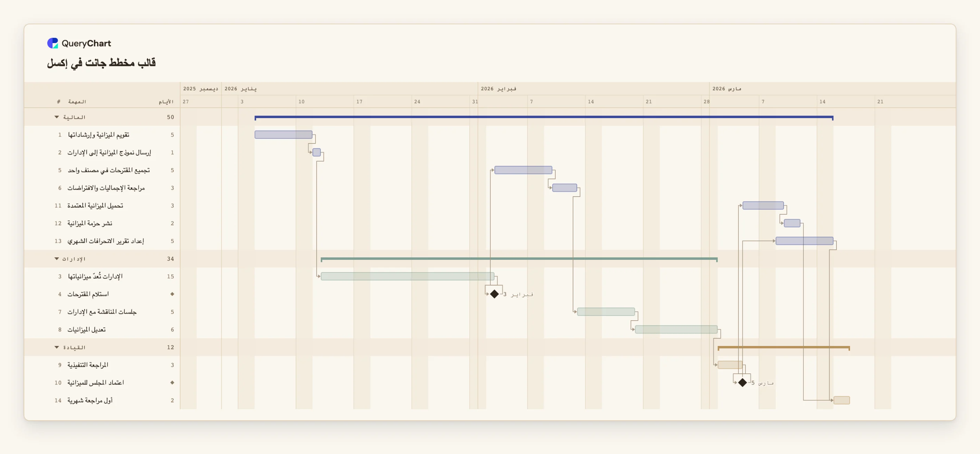Click the مارس 2026 month header

coord(727,89)
